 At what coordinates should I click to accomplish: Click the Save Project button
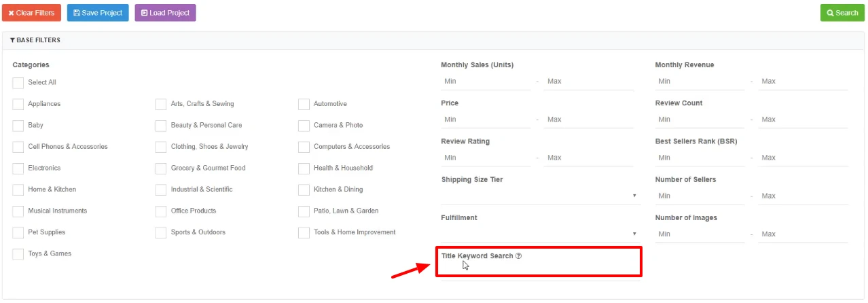coord(98,13)
